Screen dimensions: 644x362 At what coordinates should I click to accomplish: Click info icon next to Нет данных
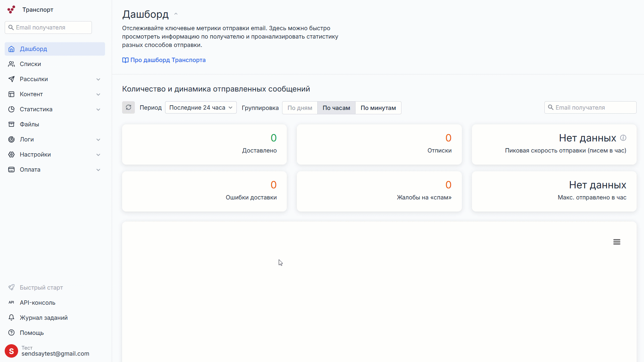point(623,138)
